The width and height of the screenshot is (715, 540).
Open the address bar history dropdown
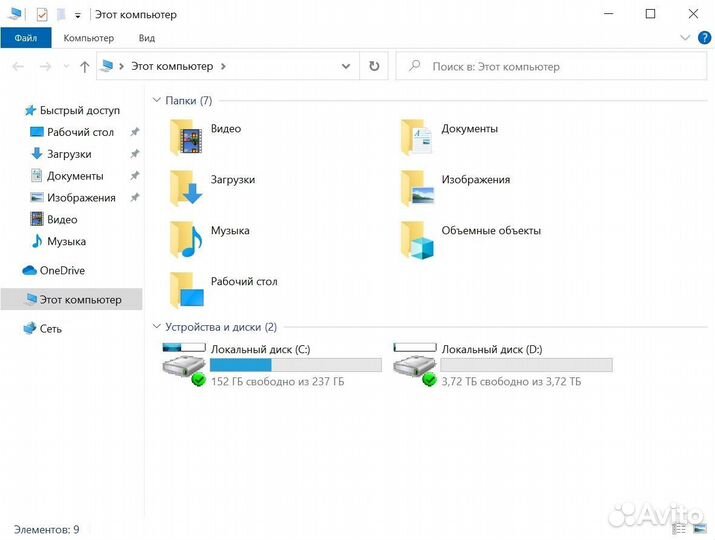[x=346, y=67]
